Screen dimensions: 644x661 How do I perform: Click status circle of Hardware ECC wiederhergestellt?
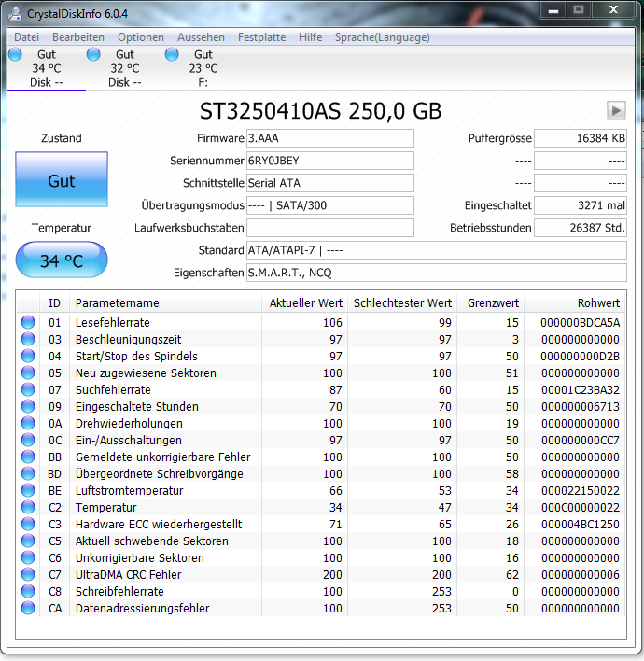click(28, 524)
